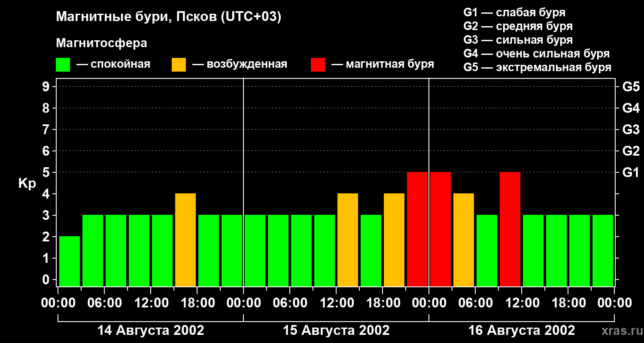
Task: Click the orange 'возбужденная' legend swatch
Action: pyautogui.click(x=179, y=65)
